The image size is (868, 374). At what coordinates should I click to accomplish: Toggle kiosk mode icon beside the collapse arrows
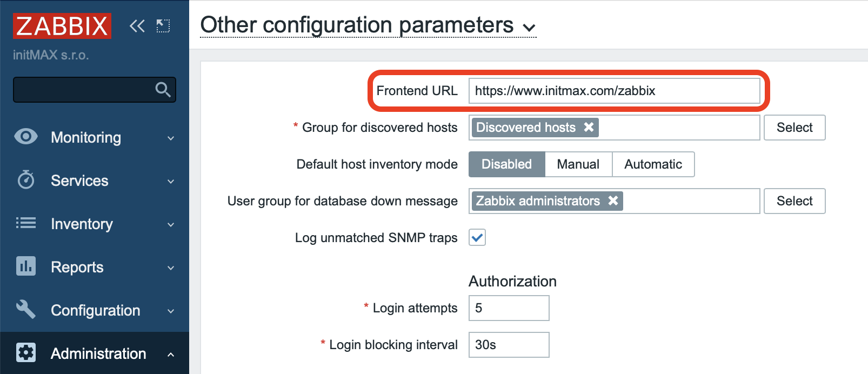[x=163, y=26]
